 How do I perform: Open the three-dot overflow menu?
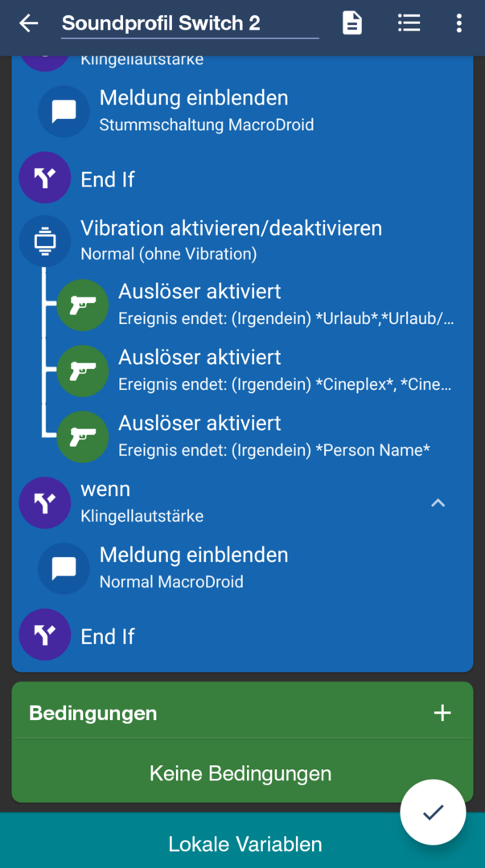tap(458, 23)
